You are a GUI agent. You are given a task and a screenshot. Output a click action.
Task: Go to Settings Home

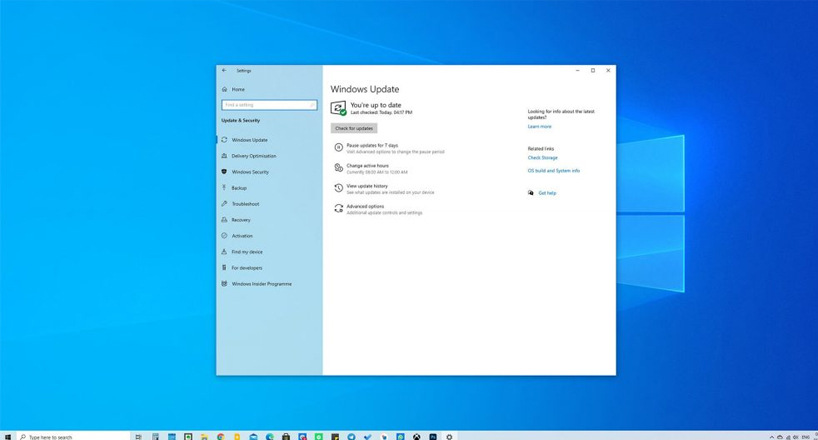tap(233, 89)
